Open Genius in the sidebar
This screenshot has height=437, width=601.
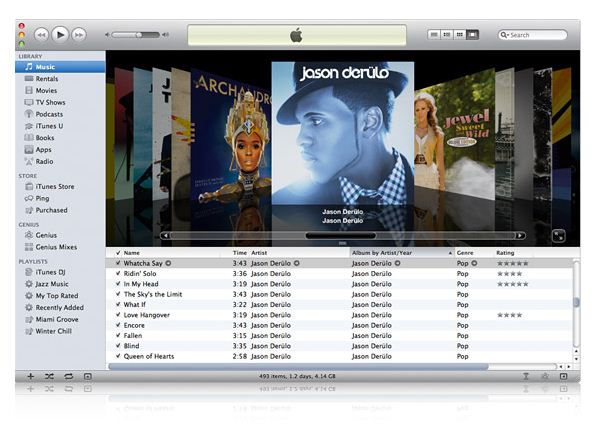(x=60, y=235)
